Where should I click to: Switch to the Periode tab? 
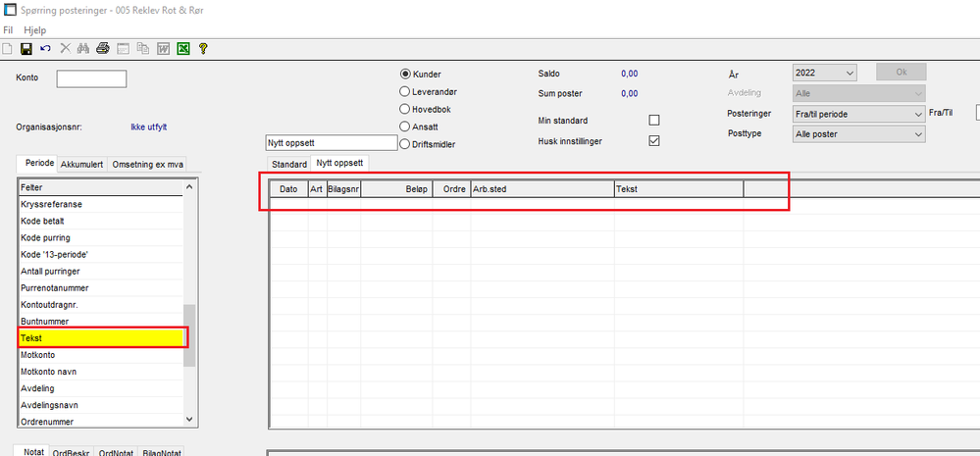pyautogui.click(x=37, y=164)
